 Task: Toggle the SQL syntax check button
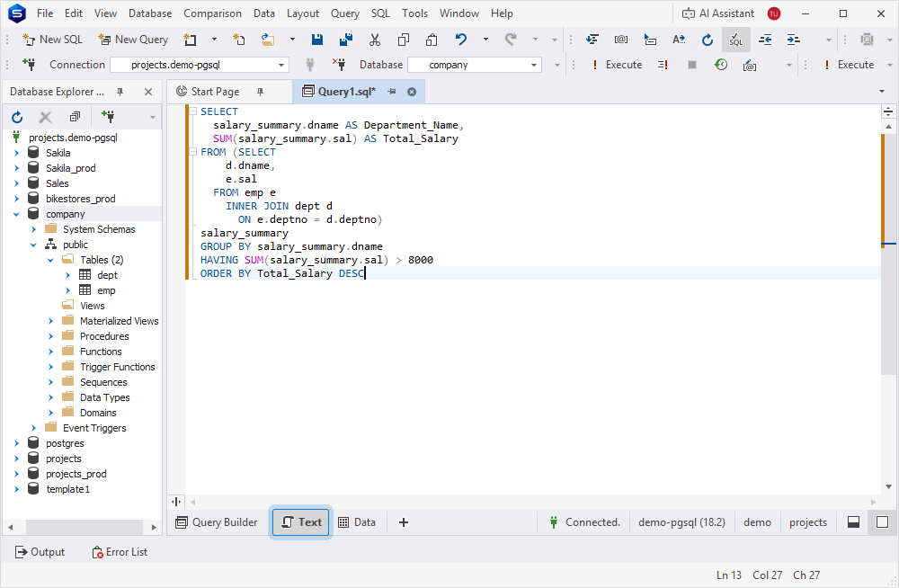[736, 40]
